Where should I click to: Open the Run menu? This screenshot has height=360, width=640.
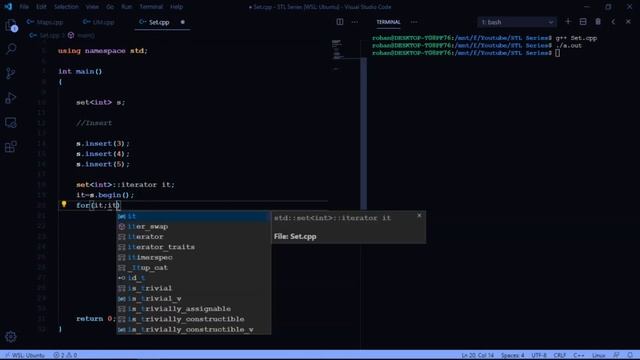tap(127, 7)
